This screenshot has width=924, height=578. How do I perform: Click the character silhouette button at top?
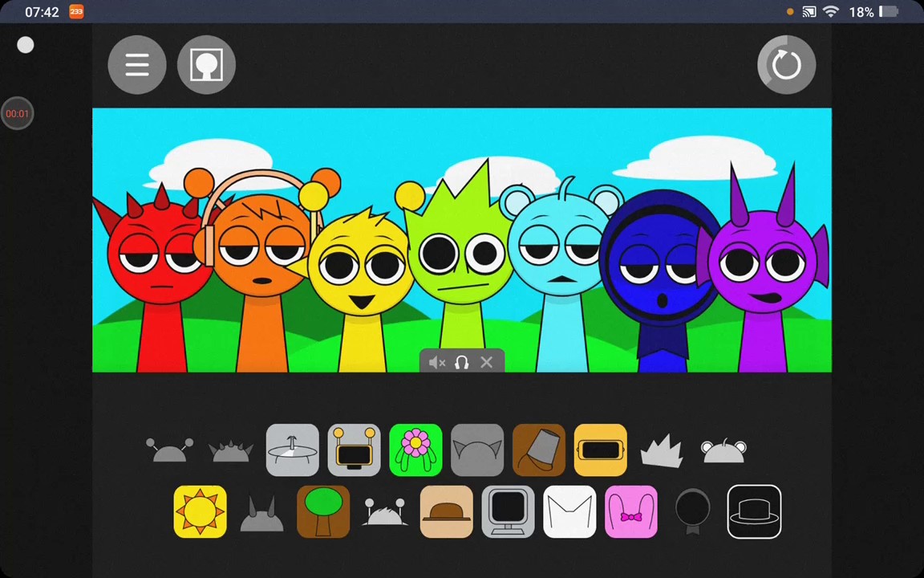pyautogui.click(x=206, y=65)
